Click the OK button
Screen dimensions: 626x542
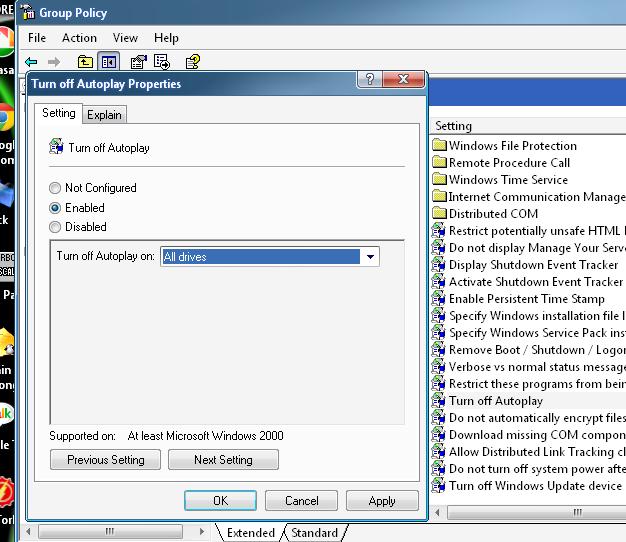[220, 500]
